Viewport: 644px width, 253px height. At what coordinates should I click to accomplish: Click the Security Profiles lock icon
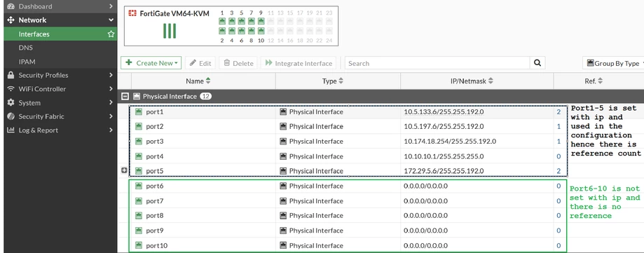(11, 75)
